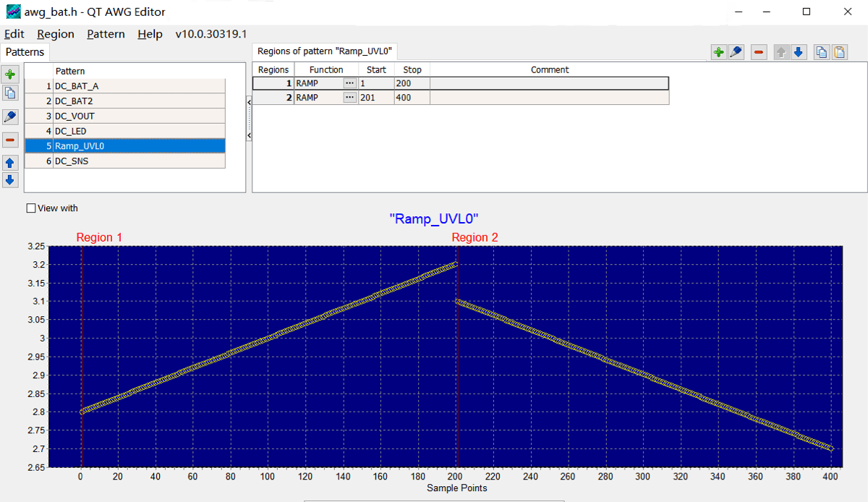868x502 pixels.
Task: Remove region with red minus icon
Action: [759, 52]
